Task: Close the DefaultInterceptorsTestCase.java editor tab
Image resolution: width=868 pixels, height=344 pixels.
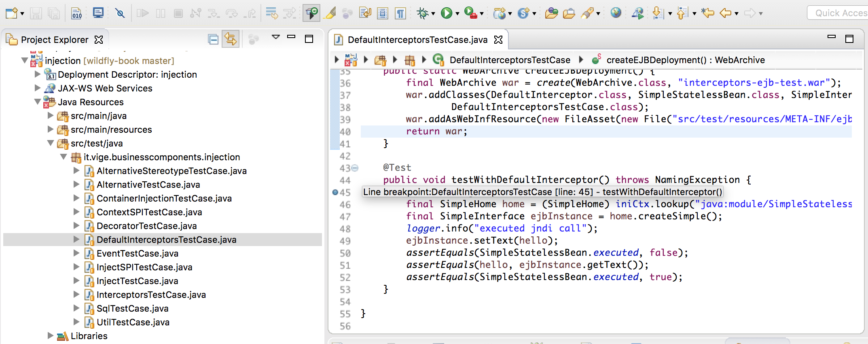Action: tap(498, 40)
